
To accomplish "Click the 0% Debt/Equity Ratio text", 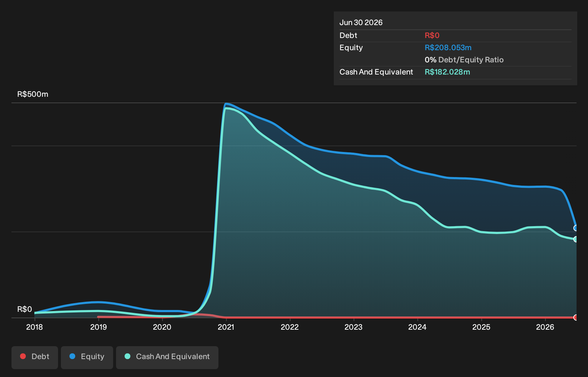I will click(464, 60).
